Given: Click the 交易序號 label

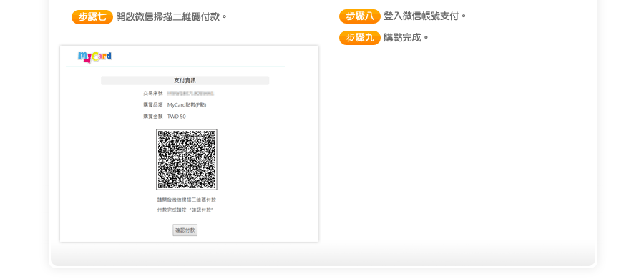Looking at the screenshot, I should tap(153, 94).
